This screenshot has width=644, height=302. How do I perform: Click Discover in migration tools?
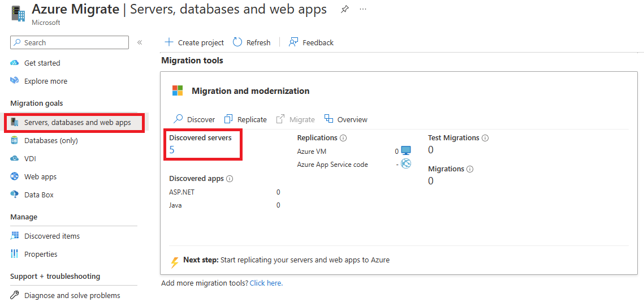[195, 119]
